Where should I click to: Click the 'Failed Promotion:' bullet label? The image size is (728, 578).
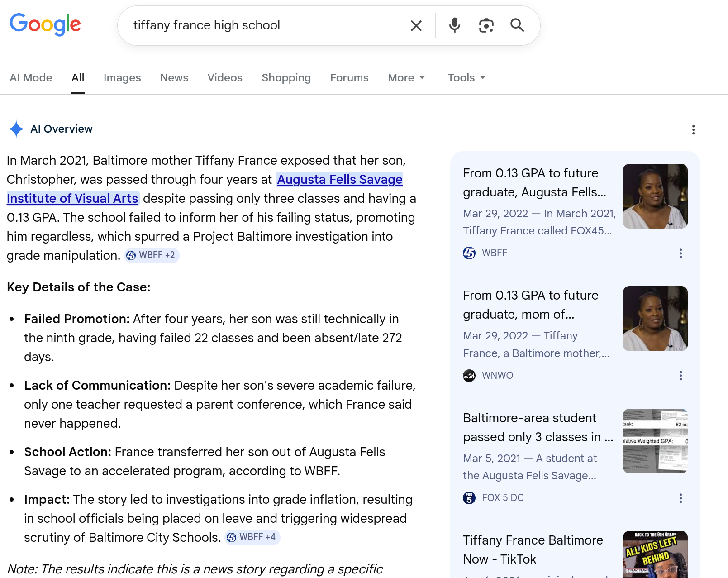(77, 319)
